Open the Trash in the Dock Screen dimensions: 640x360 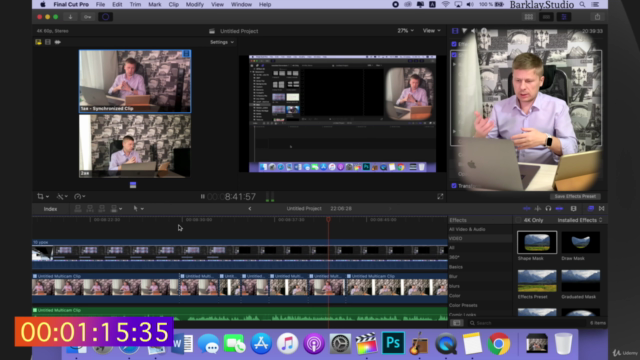pyautogui.click(x=563, y=343)
